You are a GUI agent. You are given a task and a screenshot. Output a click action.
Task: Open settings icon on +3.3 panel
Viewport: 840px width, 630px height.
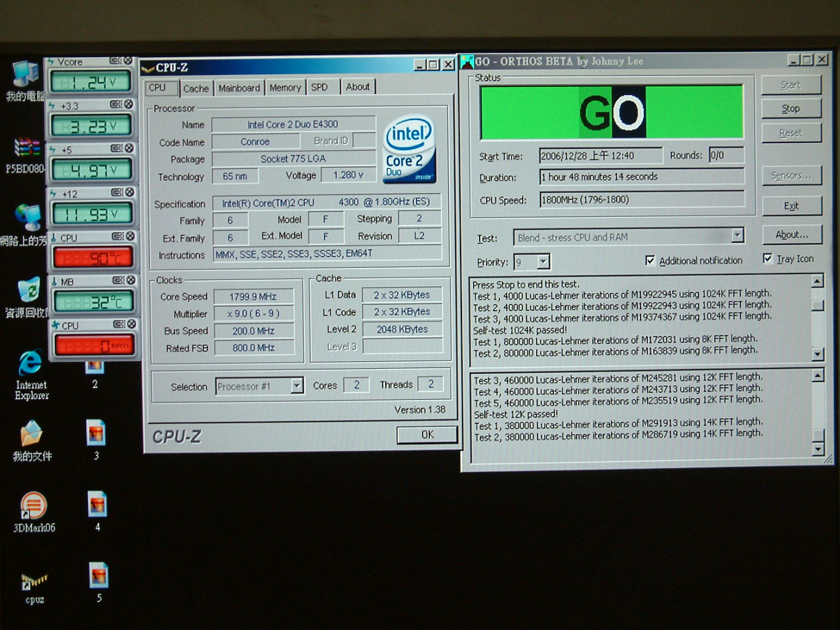[x=116, y=104]
